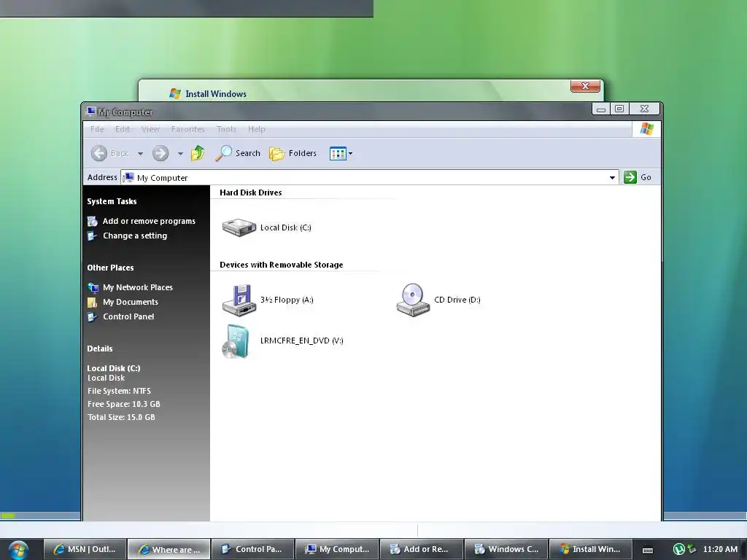The image size is (747, 560).
Task: Click the Windows flag logo in menu bar
Action: (x=646, y=129)
